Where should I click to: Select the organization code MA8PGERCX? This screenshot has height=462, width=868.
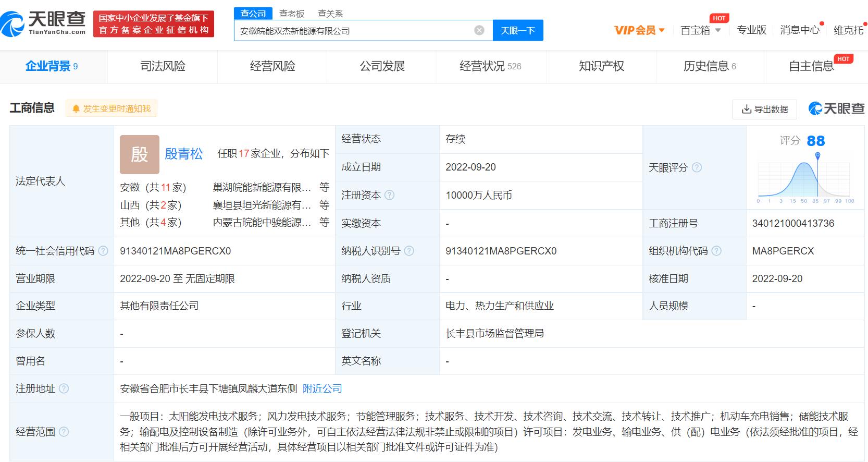pyautogui.click(x=783, y=251)
